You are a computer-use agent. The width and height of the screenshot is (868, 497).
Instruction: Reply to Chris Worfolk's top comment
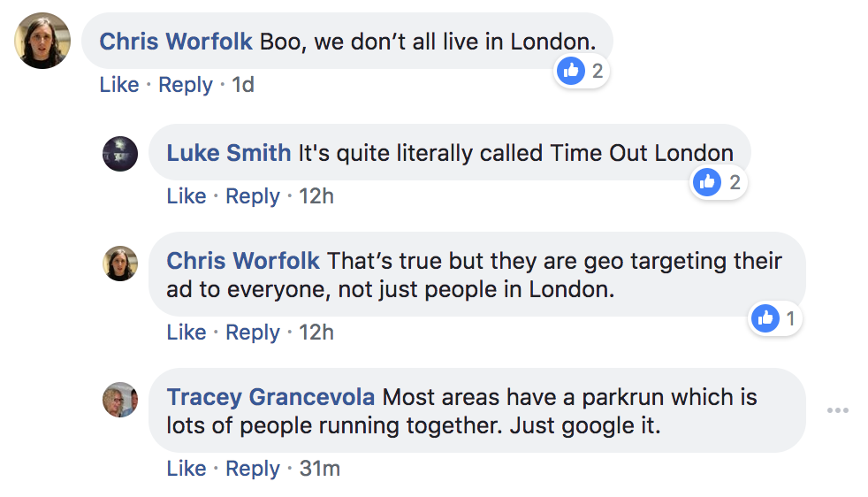[186, 85]
